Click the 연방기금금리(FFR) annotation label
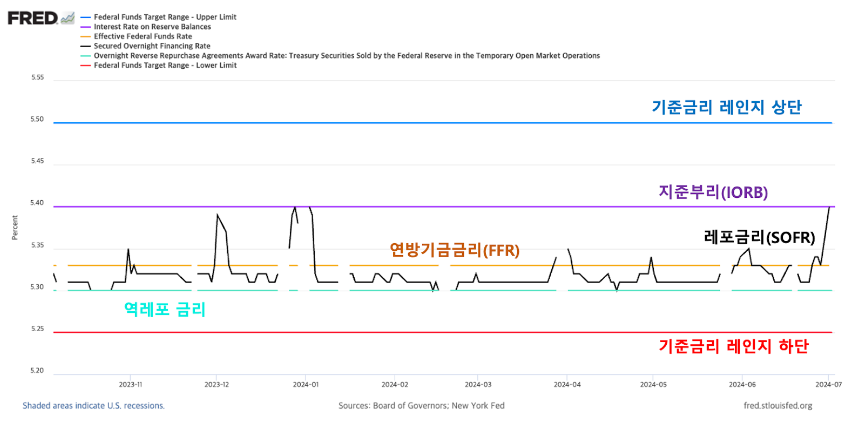855x425 pixels. click(455, 250)
